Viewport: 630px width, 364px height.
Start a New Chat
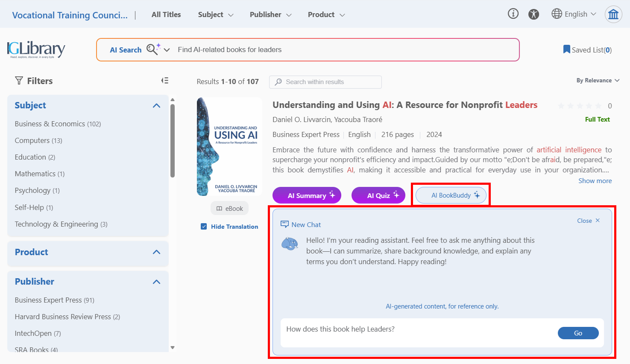[x=301, y=224]
